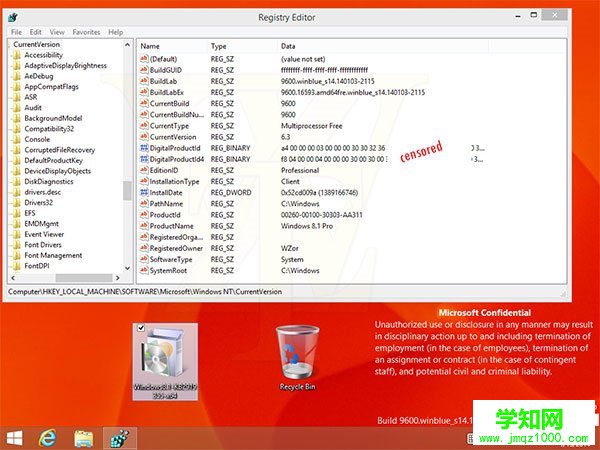Click the tree pane scroll up arrow
This screenshot has height=450, width=600.
pos(127,45)
